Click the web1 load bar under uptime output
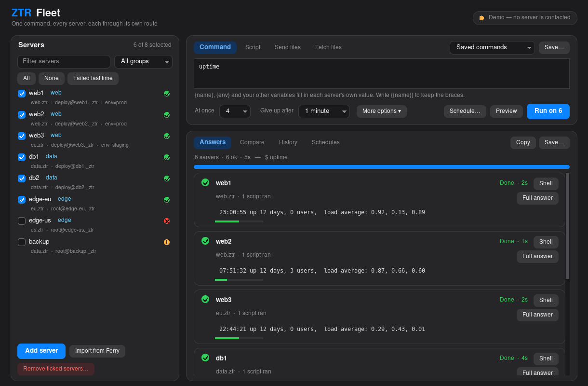The image size is (588, 386). coord(239,221)
